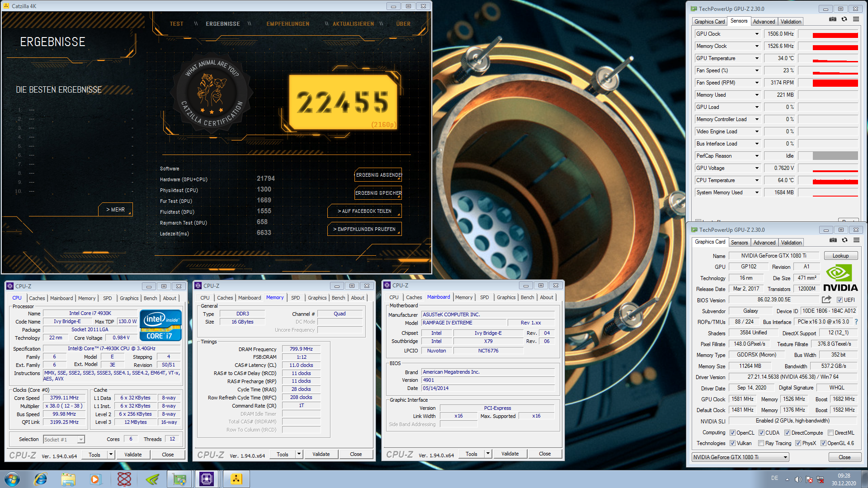Screen dimensions: 868x488
Task: Click ERGEBNIS ABSENDEN button
Action: pyautogui.click(x=378, y=175)
